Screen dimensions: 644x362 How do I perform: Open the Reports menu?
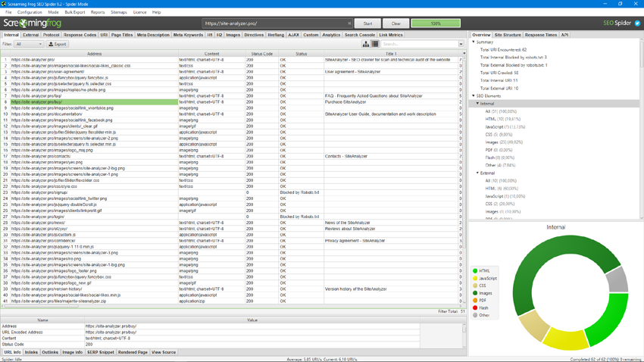(x=98, y=12)
